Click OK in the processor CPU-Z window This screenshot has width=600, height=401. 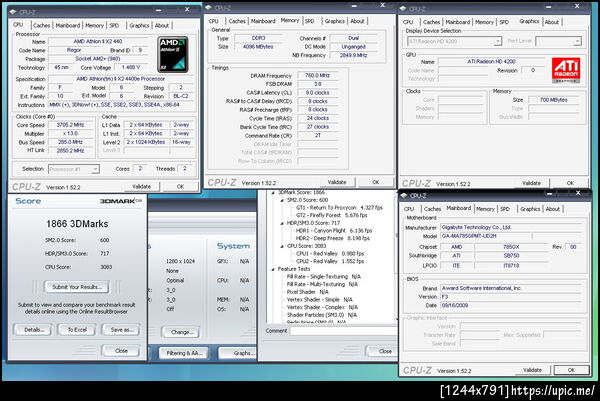[180, 186]
